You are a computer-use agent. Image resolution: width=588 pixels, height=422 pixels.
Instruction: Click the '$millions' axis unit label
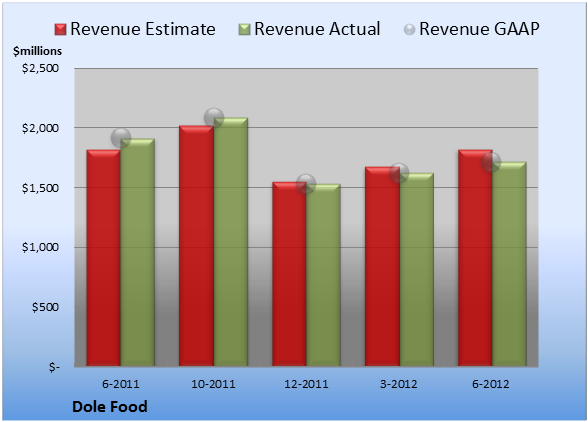coord(37,51)
